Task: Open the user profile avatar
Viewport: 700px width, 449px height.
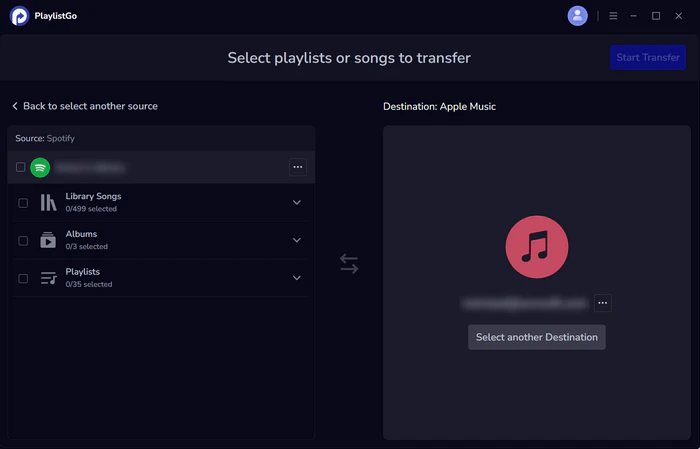Action: (577, 16)
